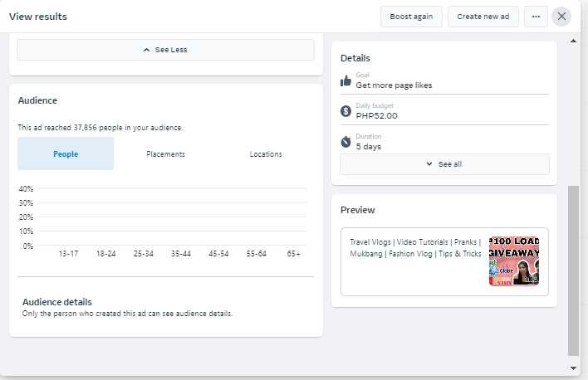This screenshot has width=588, height=380.
Task: Collapse section with See Less
Action: 166,50
